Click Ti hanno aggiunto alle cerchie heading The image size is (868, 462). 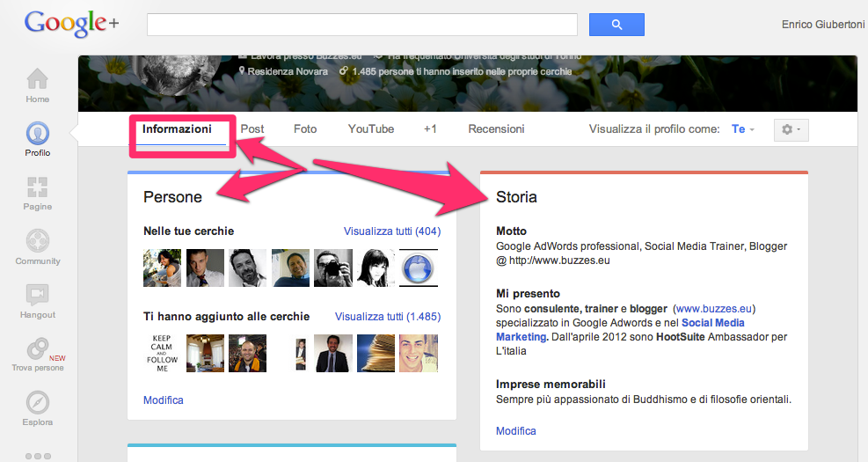tap(226, 316)
